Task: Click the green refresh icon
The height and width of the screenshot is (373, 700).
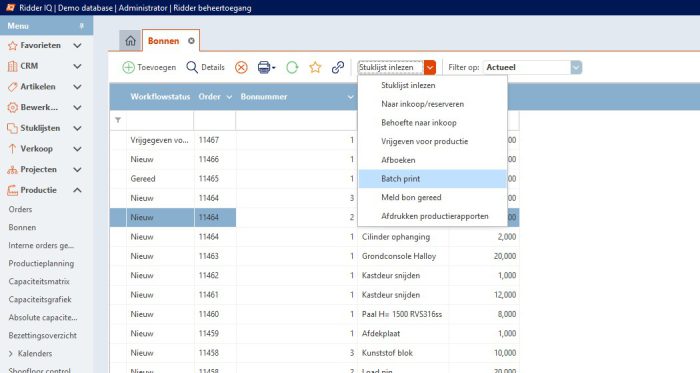Action: tap(292, 67)
